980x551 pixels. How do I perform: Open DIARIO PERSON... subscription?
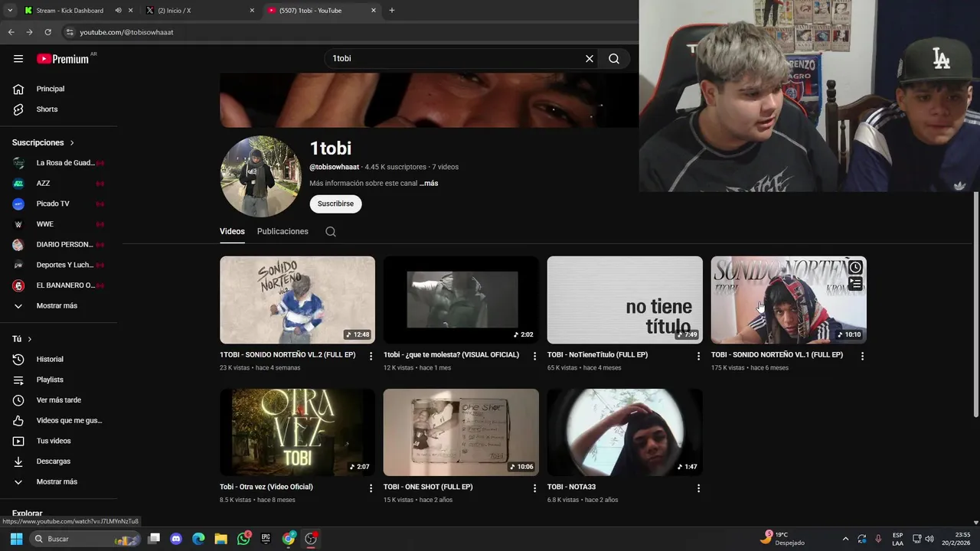coord(60,245)
